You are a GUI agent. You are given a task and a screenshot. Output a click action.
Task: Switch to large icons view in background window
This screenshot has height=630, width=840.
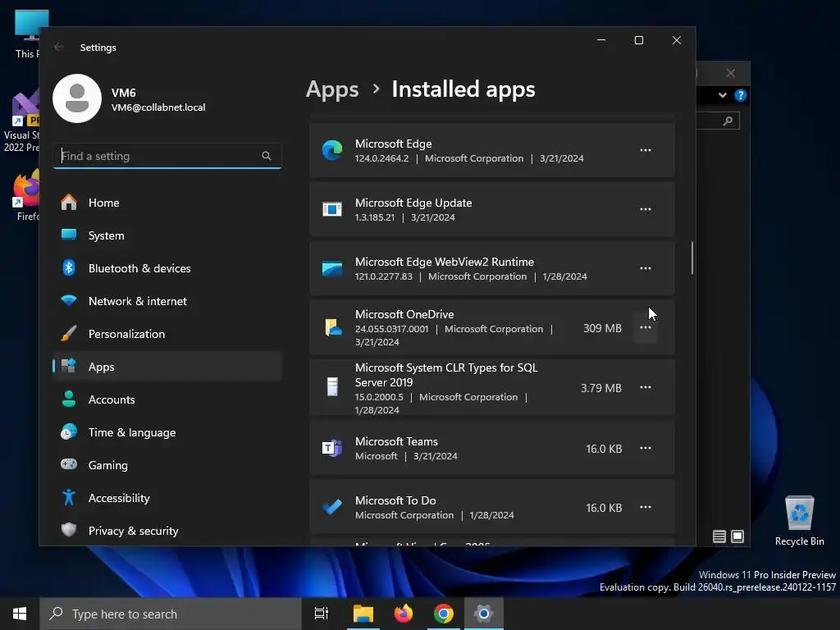[x=737, y=536]
